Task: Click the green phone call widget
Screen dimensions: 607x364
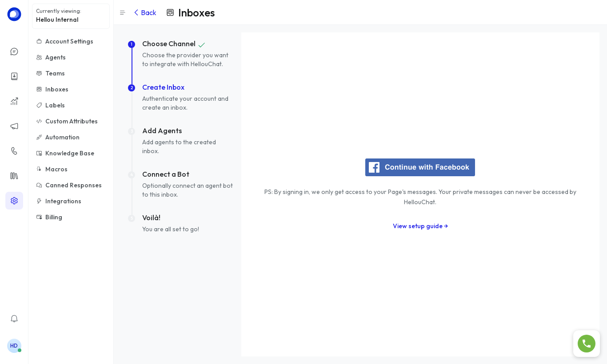Action: [x=587, y=344]
